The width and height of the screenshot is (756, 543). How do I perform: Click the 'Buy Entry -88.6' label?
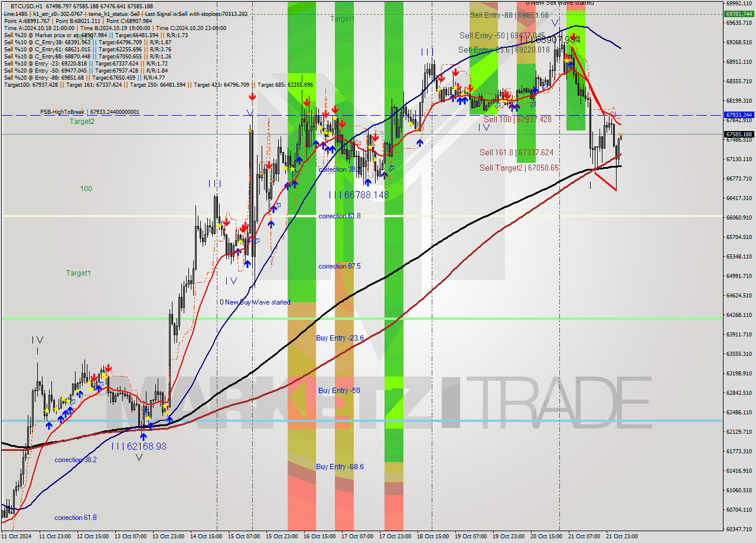click(x=340, y=467)
